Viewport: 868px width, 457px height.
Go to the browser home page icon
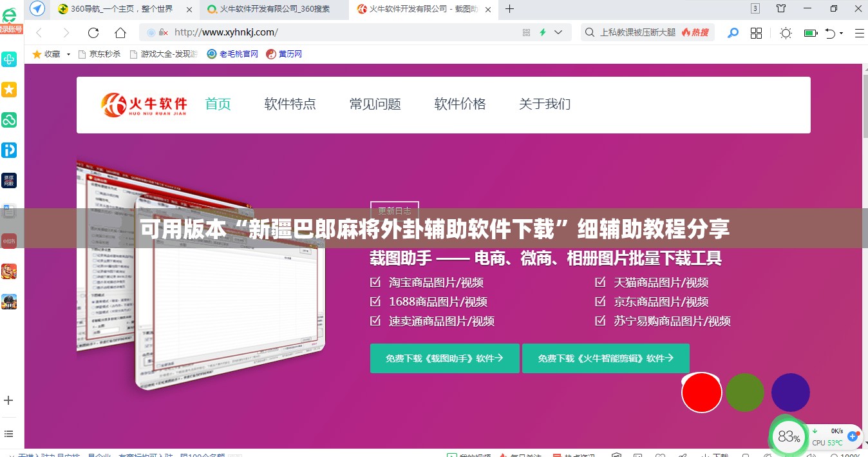(x=120, y=33)
